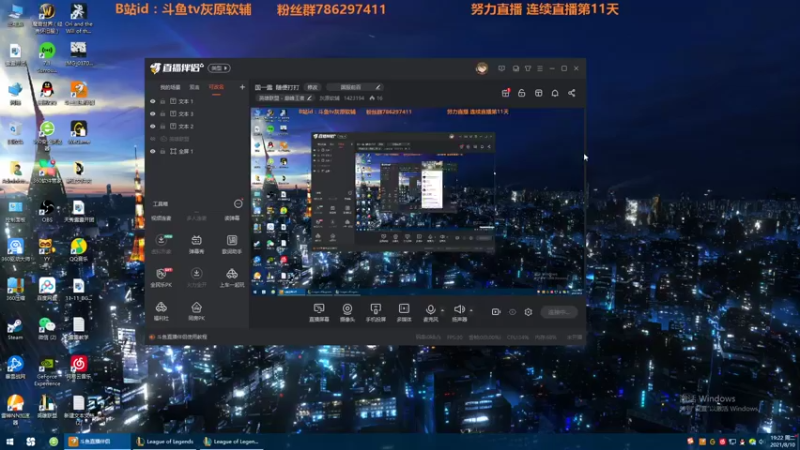Open the notification bell above preview

pos(555,93)
